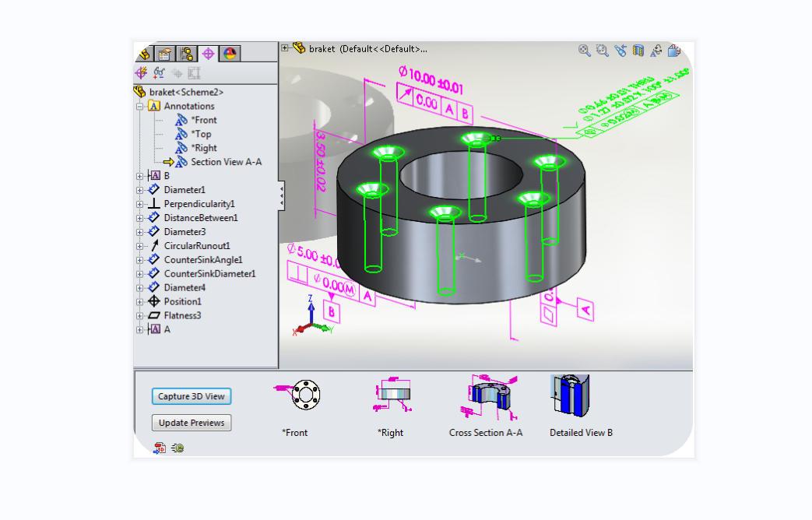
Task: Select the Section View A-A annotation view
Action: [218, 162]
